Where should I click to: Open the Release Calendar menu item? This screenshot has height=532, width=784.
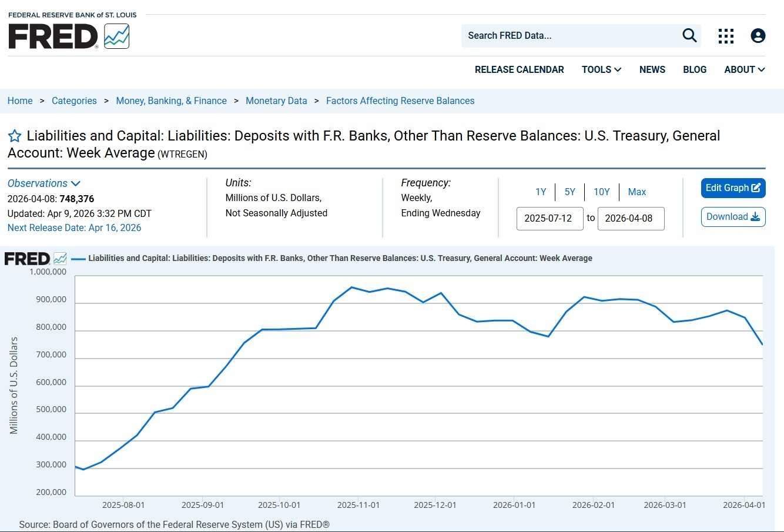(519, 69)
